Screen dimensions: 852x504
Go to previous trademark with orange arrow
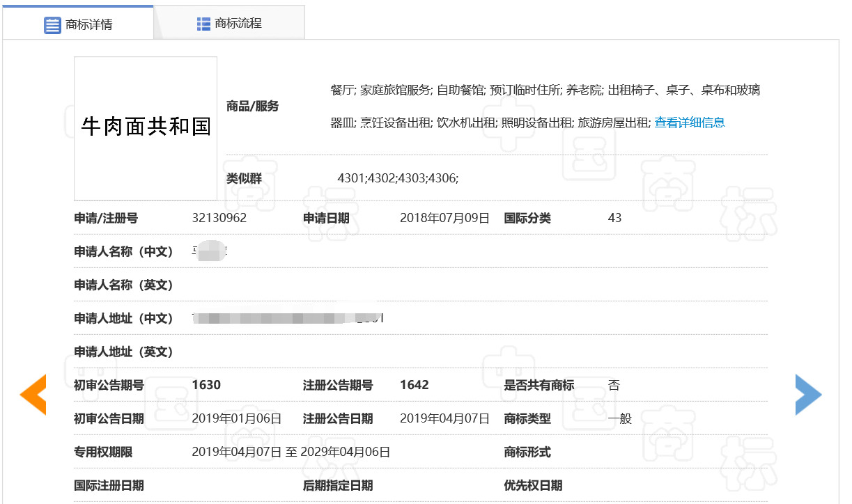(33, 394)
